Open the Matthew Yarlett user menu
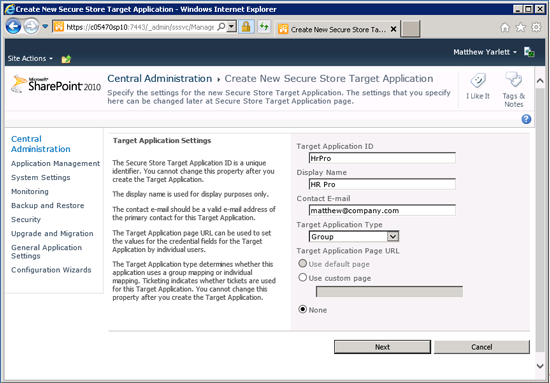Viewport: 550px width, 383px height. point(485,52)
